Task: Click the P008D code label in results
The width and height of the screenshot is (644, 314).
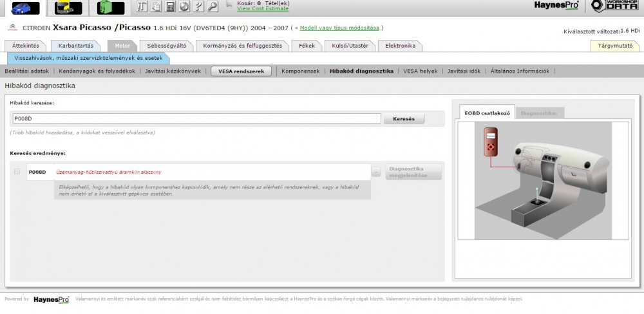Action: 37,172
